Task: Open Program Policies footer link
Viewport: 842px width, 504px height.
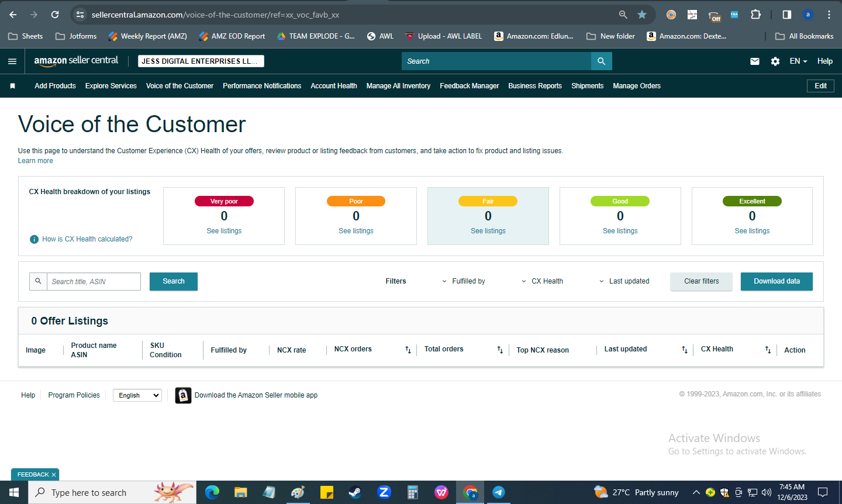Action: (74, 395)
